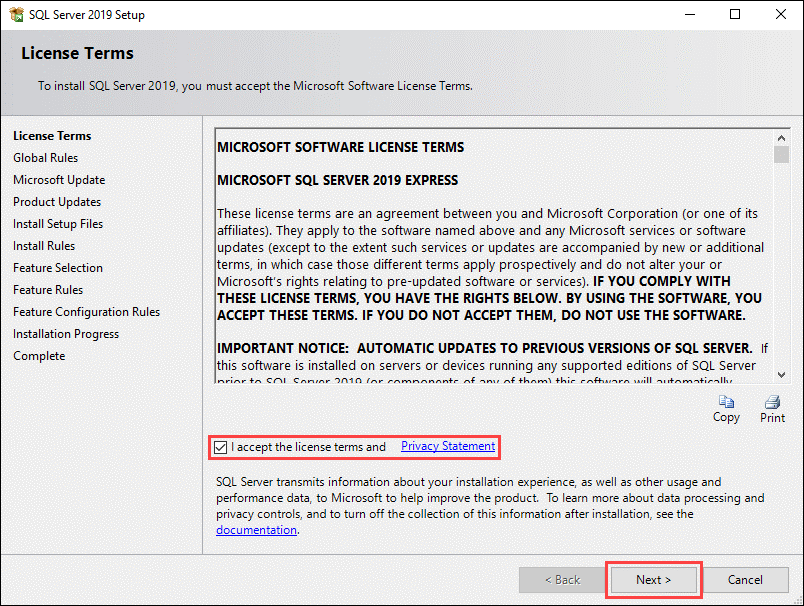
Task: Click the Print icon
Action: 772,403
